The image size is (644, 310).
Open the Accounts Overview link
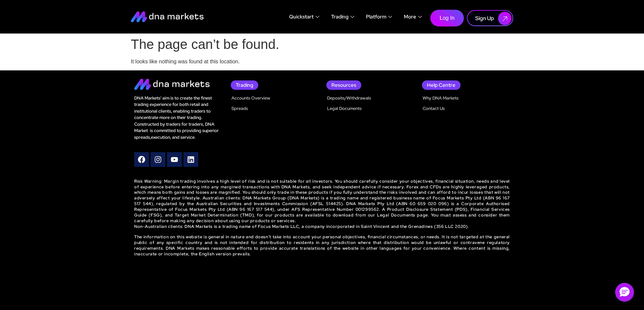[x=251, y=98]
